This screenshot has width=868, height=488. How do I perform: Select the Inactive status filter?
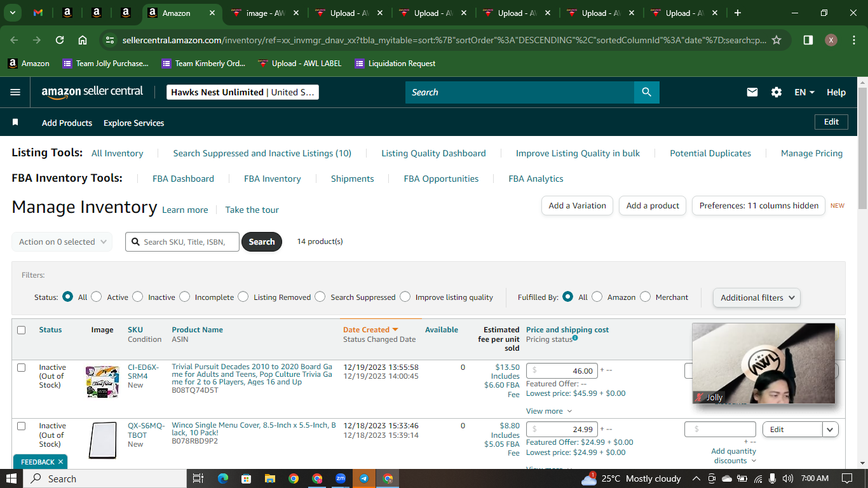pyautogui.click(x=138, y=297)
